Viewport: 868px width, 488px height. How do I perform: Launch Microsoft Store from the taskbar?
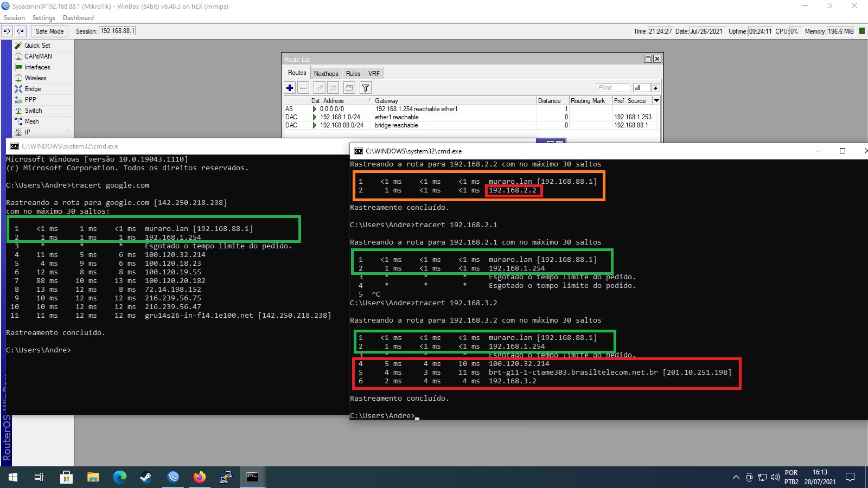(x=66, y=477)
